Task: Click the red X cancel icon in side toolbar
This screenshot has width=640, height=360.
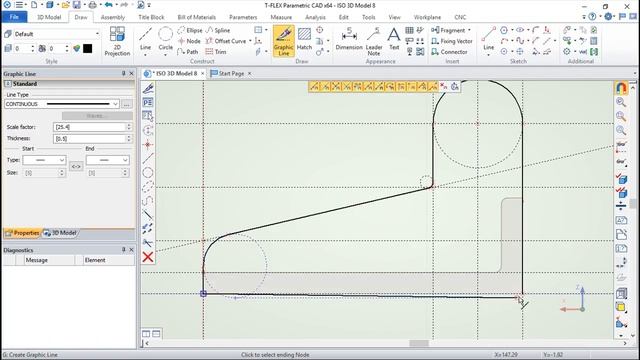Action: tap(148, 257)
